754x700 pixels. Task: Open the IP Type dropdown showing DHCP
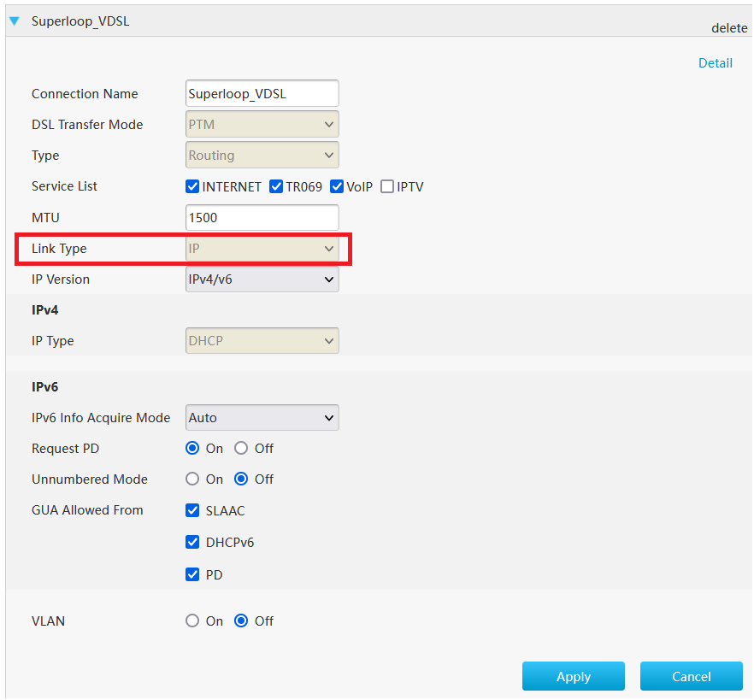point(262,340)
